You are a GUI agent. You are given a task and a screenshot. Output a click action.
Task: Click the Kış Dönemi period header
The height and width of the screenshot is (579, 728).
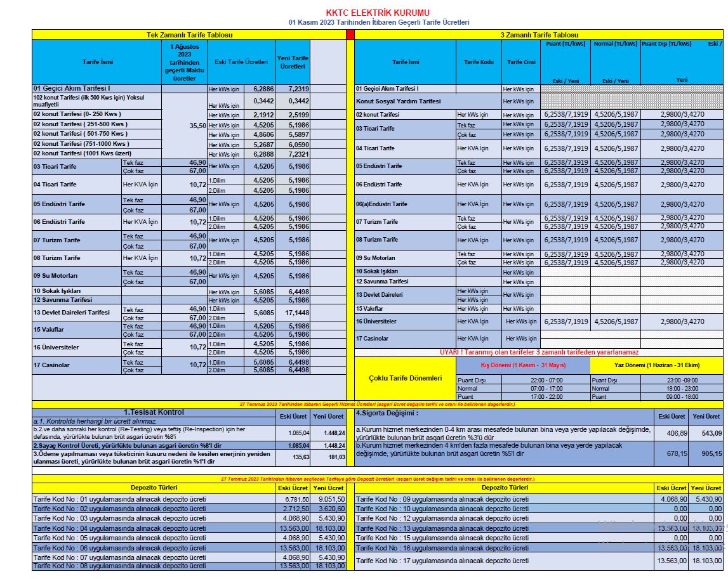click(x=523, y=365)
